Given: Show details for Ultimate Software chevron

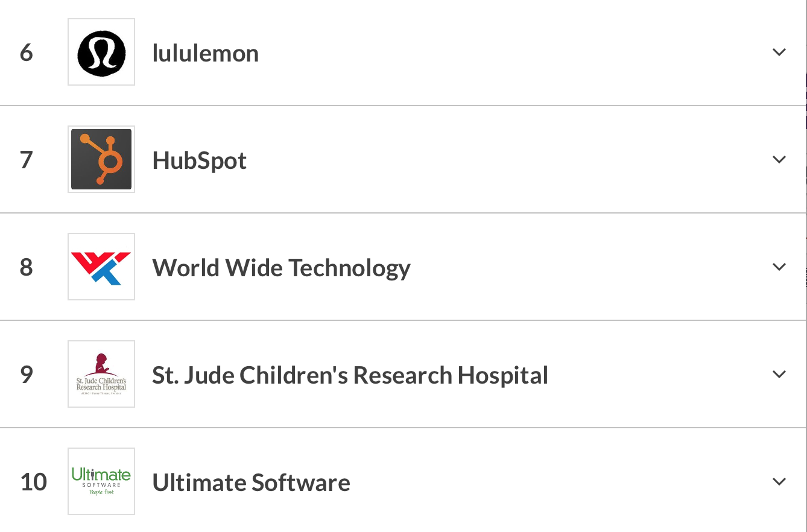Looking at the screenshot, I should [x=779, y=482].
